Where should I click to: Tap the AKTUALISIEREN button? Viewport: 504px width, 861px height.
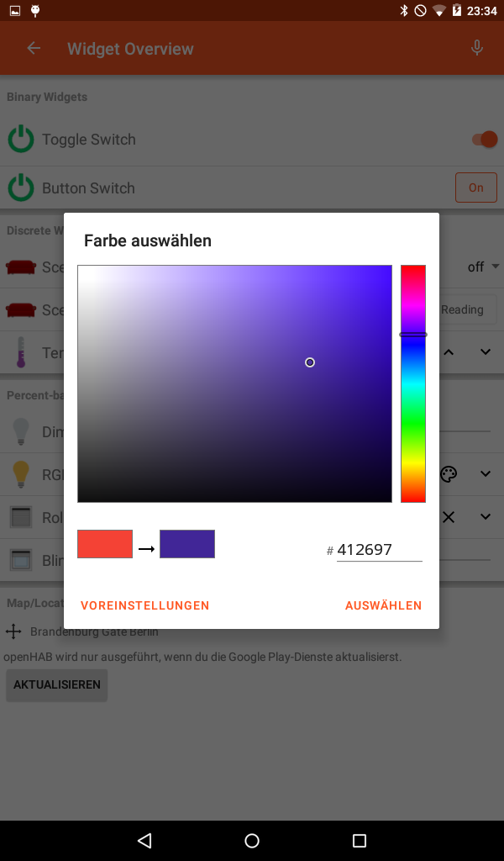click(57, 684)
